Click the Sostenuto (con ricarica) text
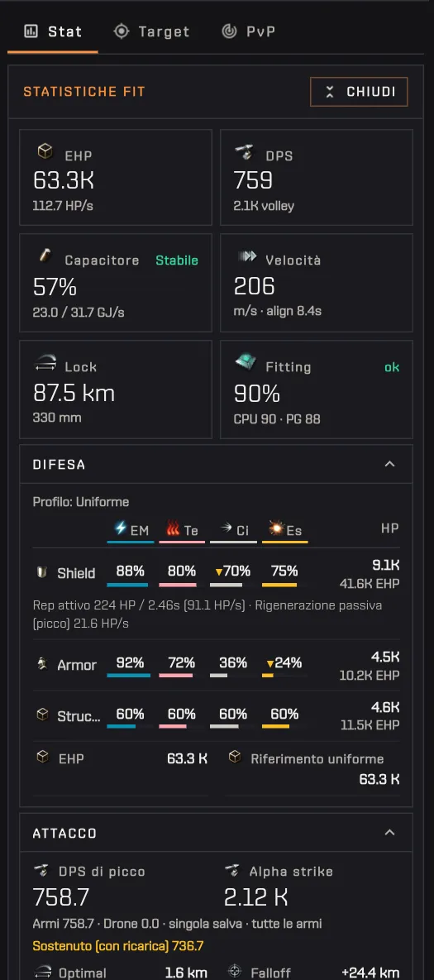 click(x=119, y=945)
